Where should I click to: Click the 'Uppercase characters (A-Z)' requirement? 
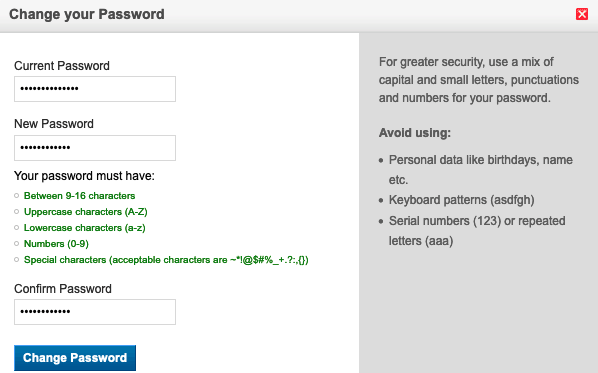tap(85, 212)
